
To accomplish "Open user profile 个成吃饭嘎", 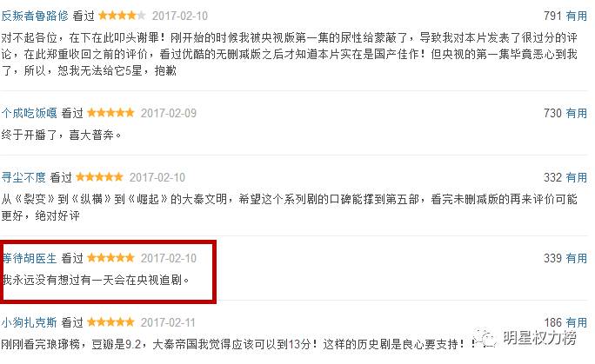I will (x=29, y=113).
